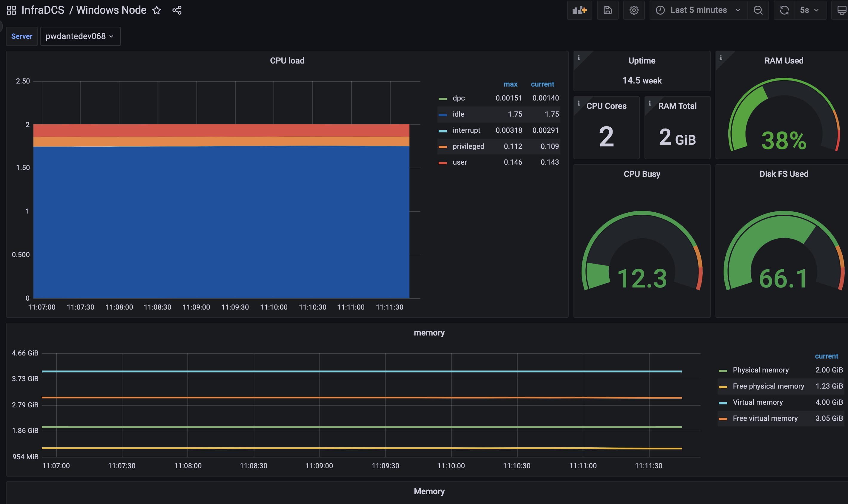The width and height of the screenshot is (848, 504).
Task: Open the Disk FS Used panel menu
Action: point(784,174)
